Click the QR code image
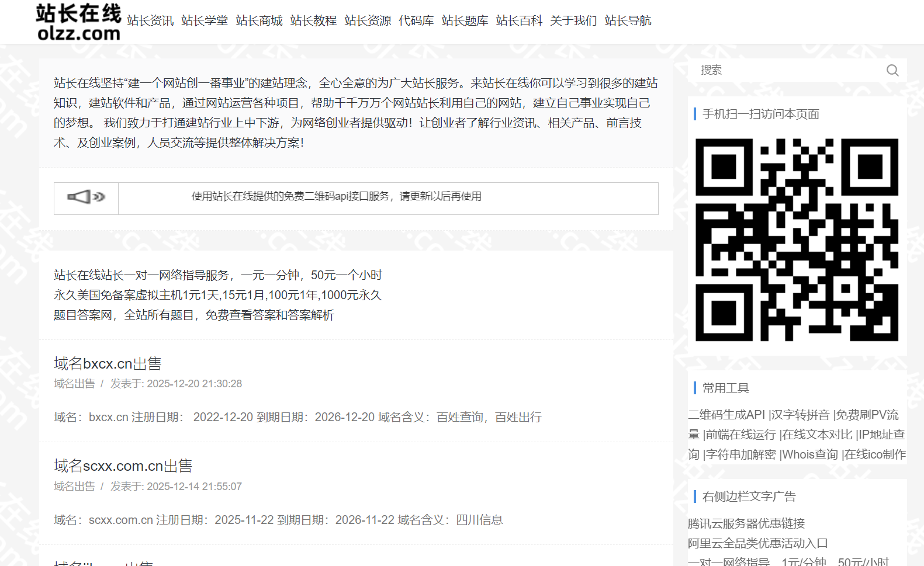Screen dimensions: 924x566 (797, 239)
